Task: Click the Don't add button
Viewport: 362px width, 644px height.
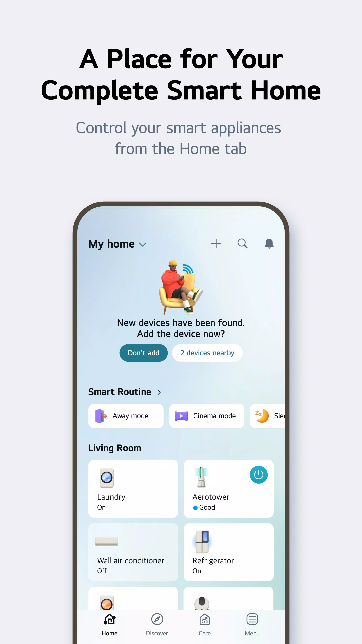Action: tap(144, 353)
